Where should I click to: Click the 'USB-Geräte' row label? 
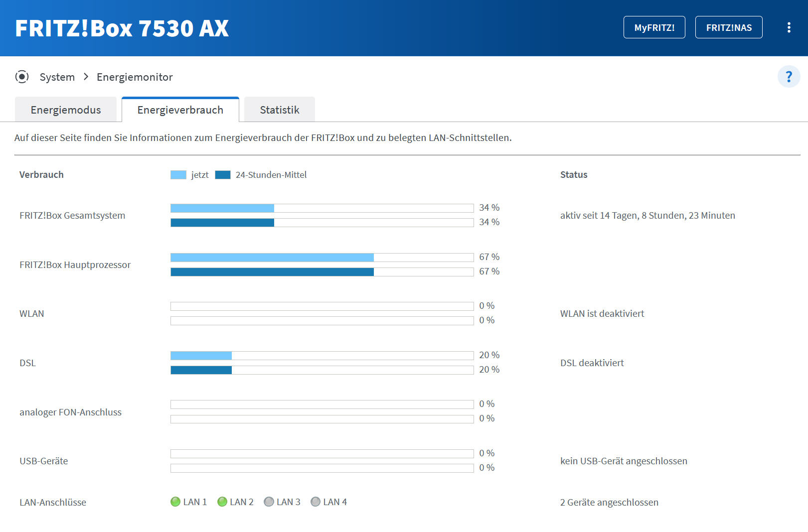(x=44, y=461)
